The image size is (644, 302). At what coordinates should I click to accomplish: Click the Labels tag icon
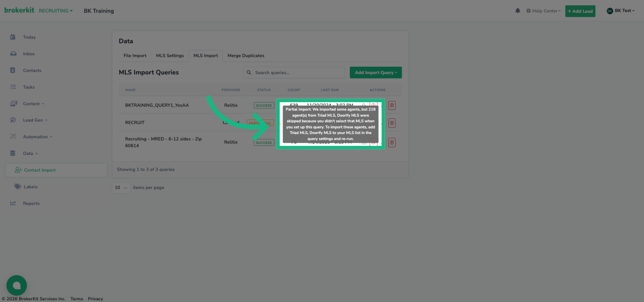pyautogui.click(x=18, y=187)
